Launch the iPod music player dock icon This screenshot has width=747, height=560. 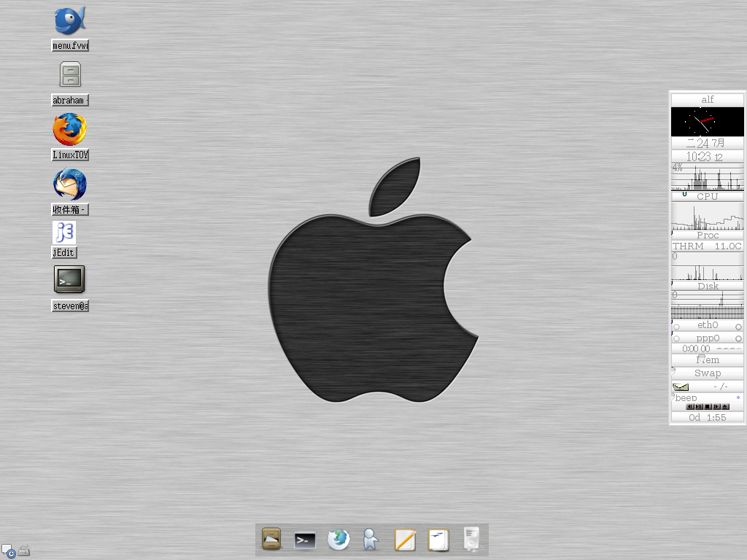(472, 539)
